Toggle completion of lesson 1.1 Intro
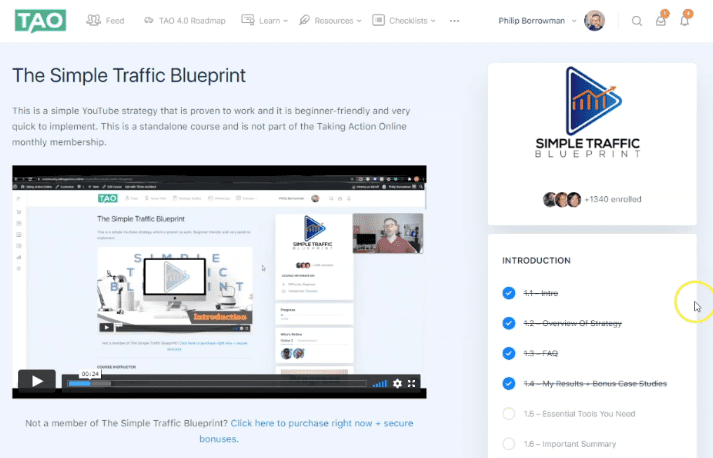 [509, 293]
